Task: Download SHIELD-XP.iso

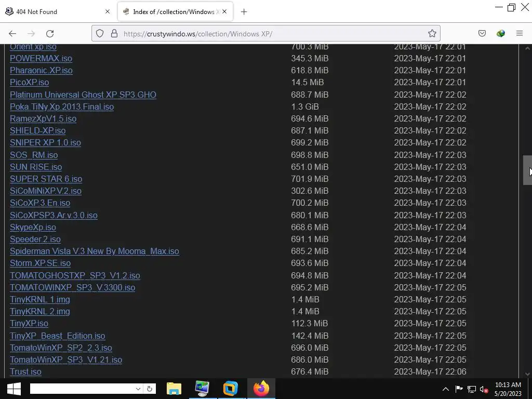Action: (37, 130)
